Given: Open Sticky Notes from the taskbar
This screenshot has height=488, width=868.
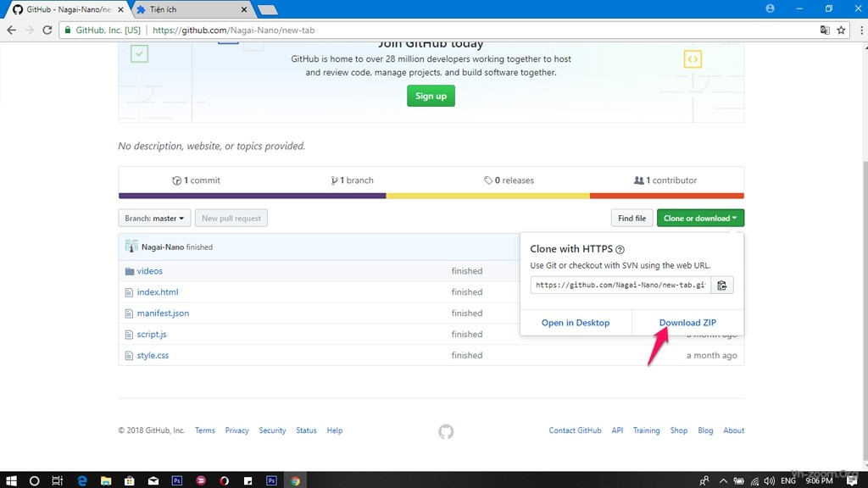Looking at the screenshot, I should coord(248,480).
